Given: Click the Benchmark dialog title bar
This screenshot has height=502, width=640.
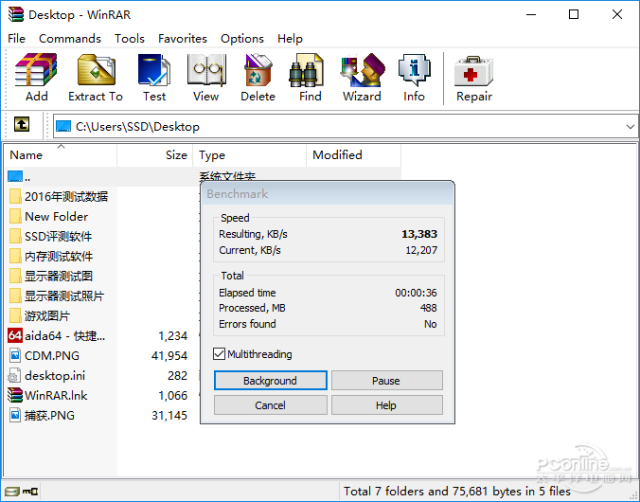Looking at the screenshot, I should tap(327, 193).
